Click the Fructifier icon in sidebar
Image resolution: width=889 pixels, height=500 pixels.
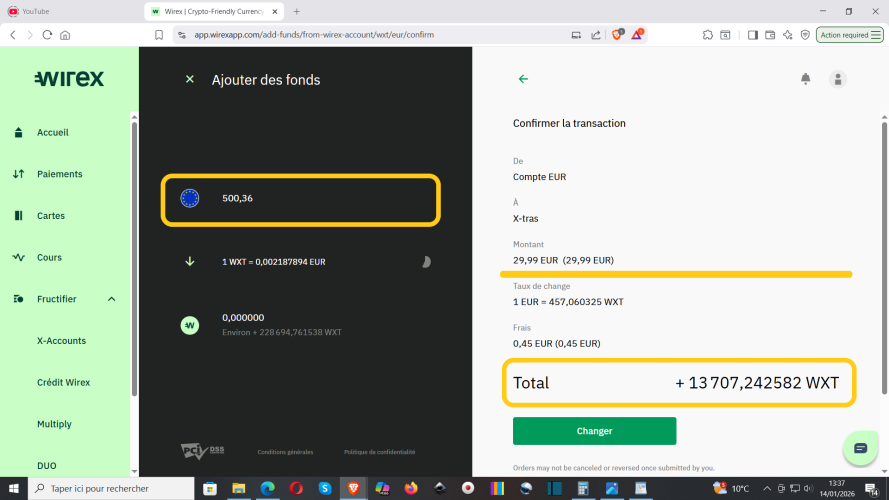(18, 299)
